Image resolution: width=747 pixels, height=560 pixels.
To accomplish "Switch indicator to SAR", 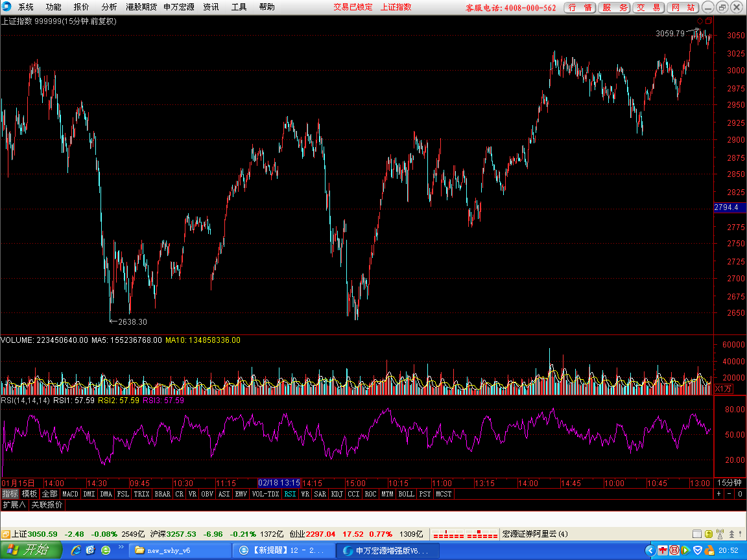I will click(320, 494).
